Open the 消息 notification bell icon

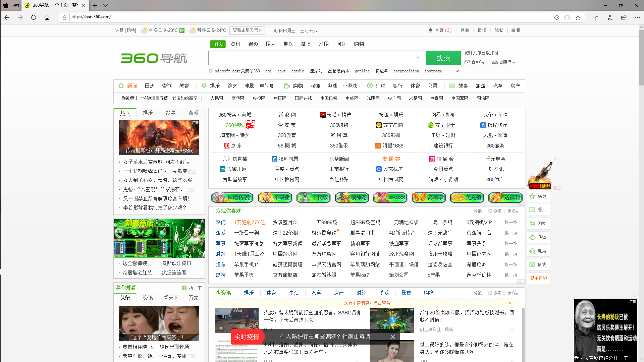tap(430, 30)
